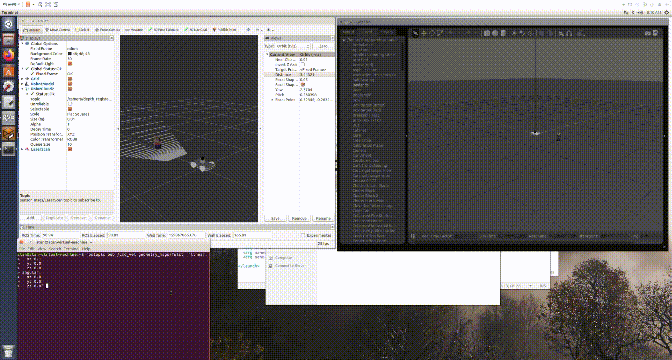Screen dimensions: 672x360
Task: Toggle the Unreliable checkbox
Action: 70,104
